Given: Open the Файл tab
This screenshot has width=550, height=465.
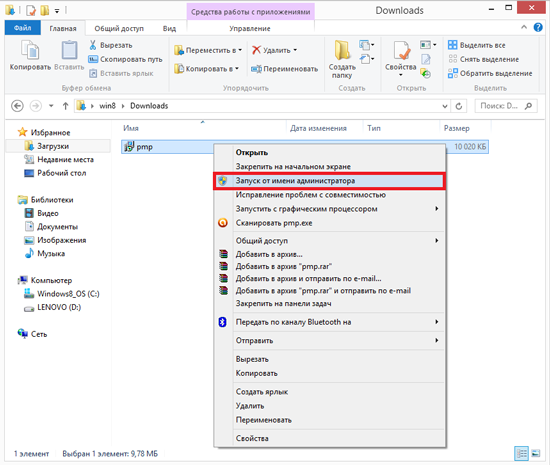Looking at the screenshot, I should point(22,28).
